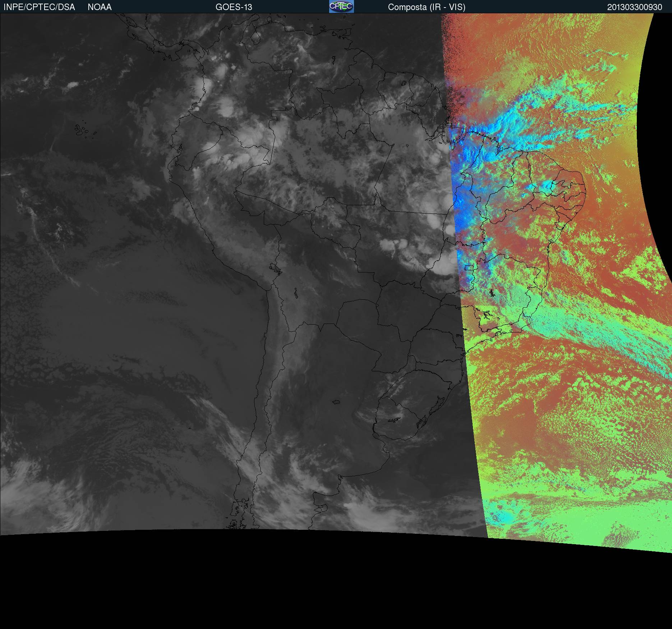Click the Composta (IR - VIS) title
Screen dimensions: 672x629
pyautogui.click(x=427, y=7)
